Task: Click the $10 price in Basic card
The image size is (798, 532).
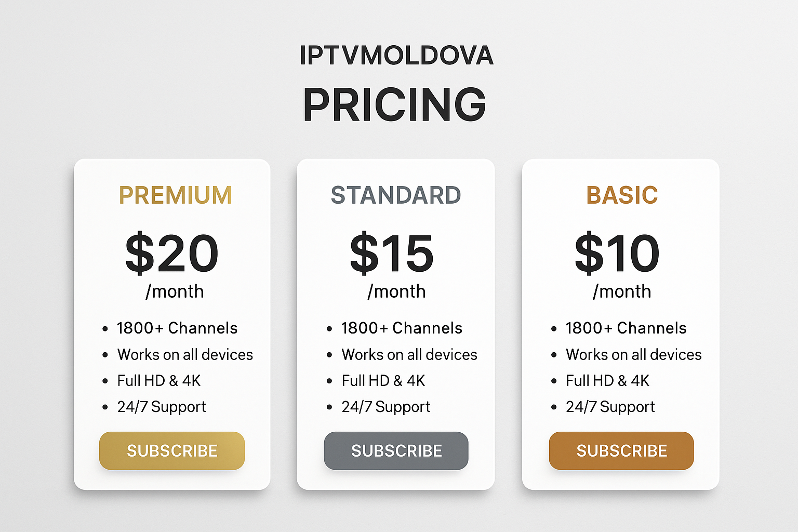Action: pyautogui.click(x=617, y=253)
